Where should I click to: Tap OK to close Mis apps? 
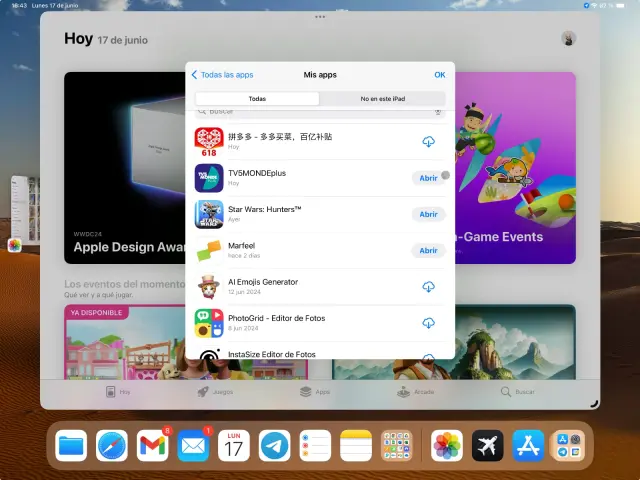tap(439, 75)
